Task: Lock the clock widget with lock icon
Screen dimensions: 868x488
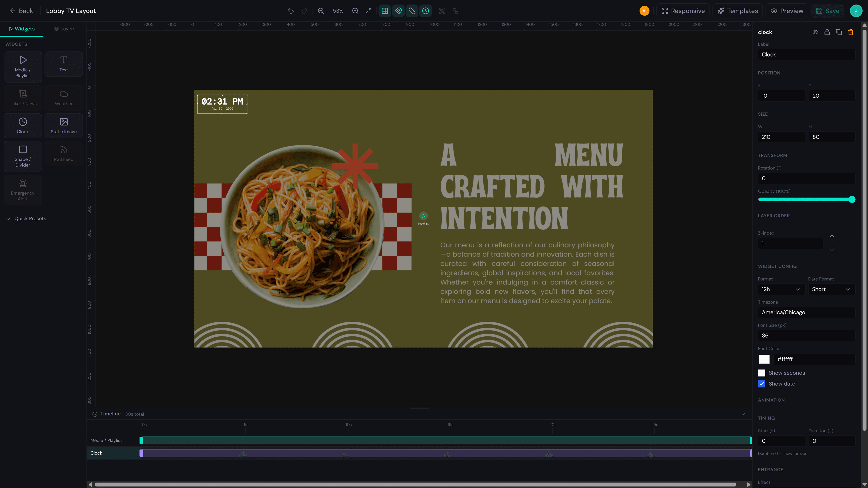Action: (x=827, y=32)
